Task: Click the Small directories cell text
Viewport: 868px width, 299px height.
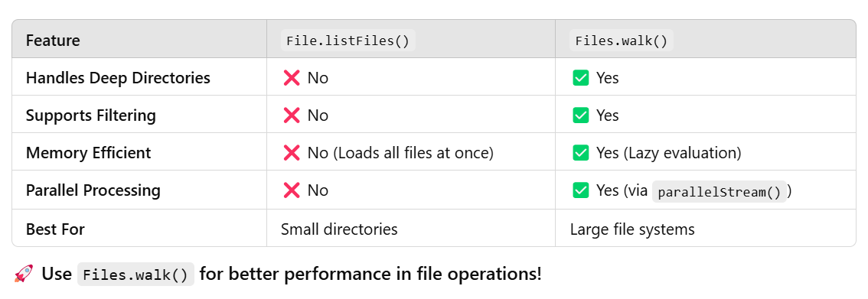Action: [339, 229]
